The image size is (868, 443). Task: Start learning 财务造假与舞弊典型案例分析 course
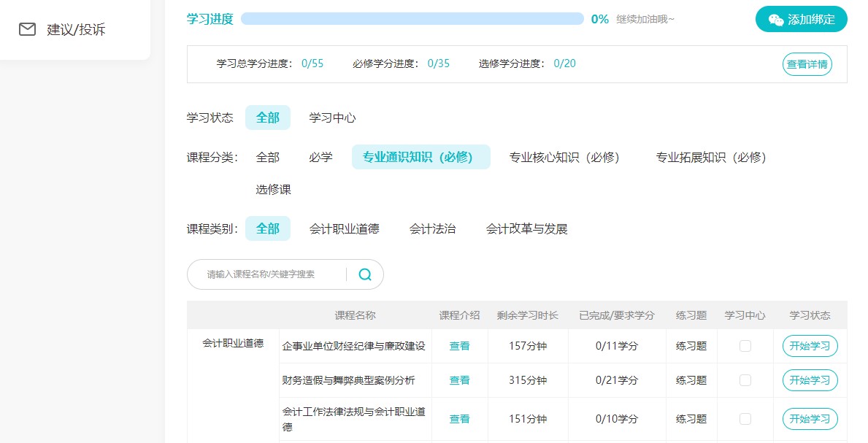point(810,380)
